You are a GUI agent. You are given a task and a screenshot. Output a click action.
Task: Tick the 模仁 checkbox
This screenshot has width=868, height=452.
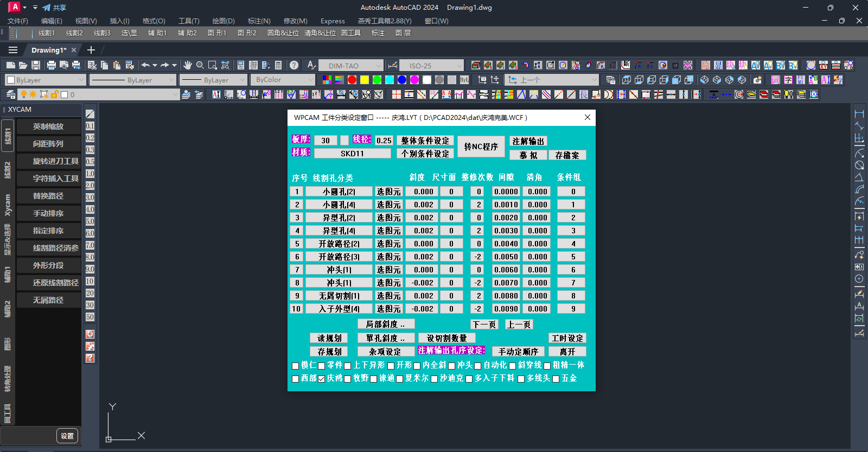[x=296, y=366]
